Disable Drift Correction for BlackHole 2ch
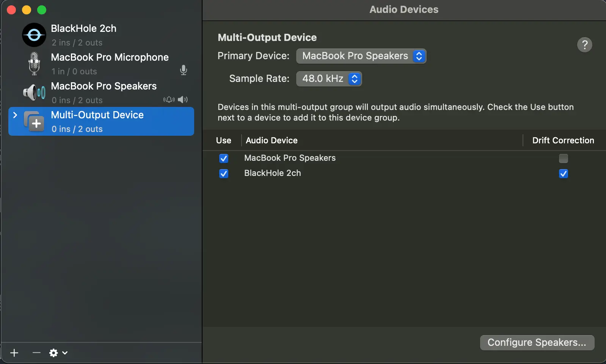This screenshot has height=364, width=606. tap(563, 174)
